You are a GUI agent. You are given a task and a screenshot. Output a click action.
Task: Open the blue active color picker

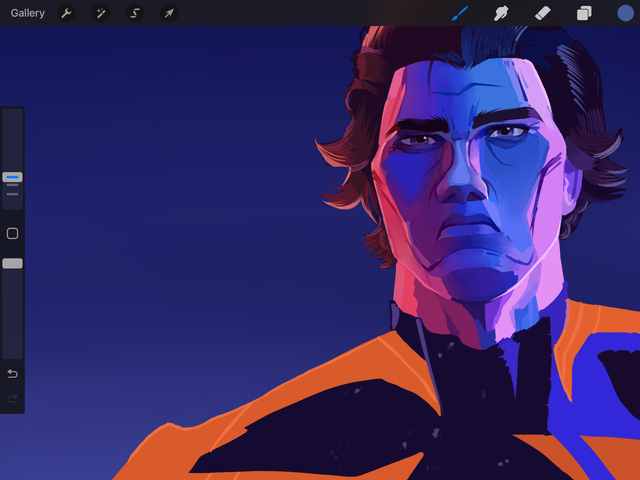pos(626,13)
